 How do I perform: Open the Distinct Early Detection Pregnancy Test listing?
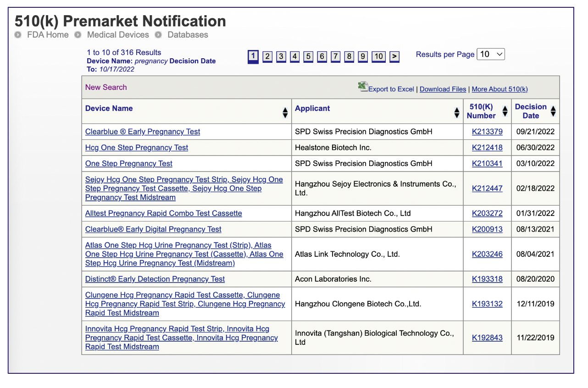tap(155, 279)
